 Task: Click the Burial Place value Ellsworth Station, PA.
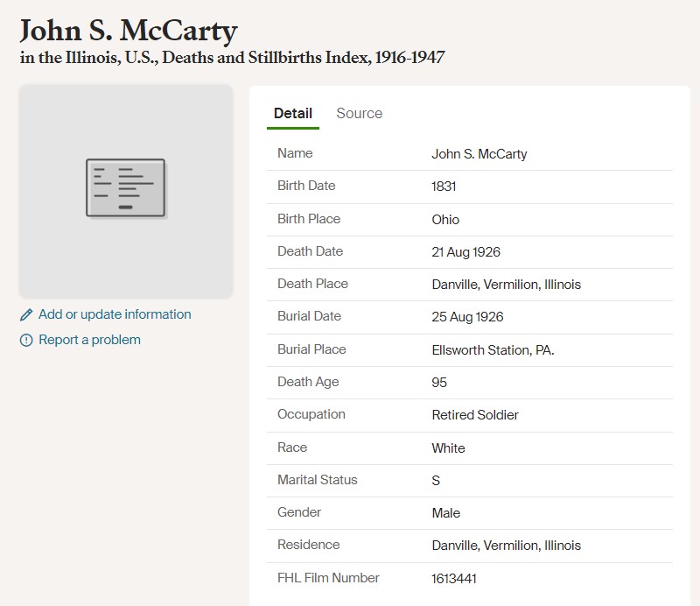[493, 350]
